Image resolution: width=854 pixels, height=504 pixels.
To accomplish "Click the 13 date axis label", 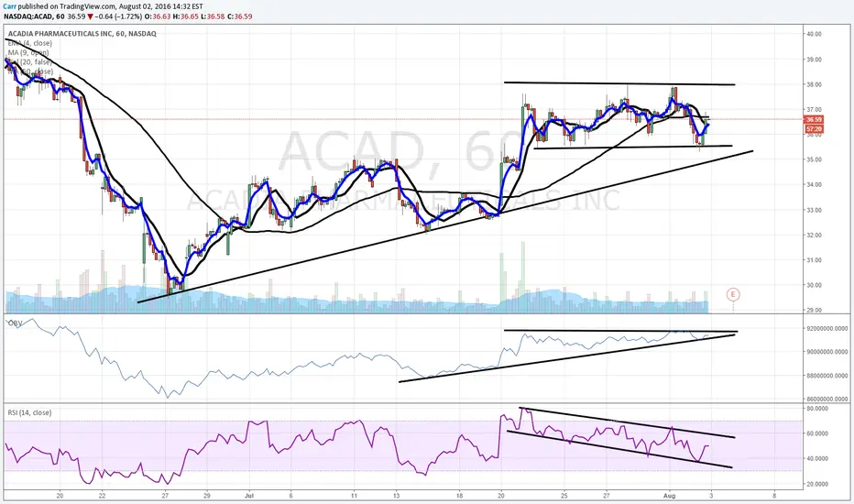I will (397, 496).
